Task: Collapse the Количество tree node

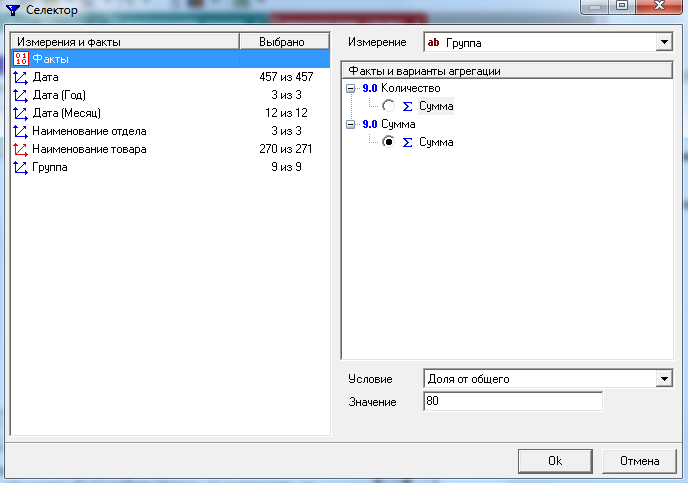Action: [350, 89]
